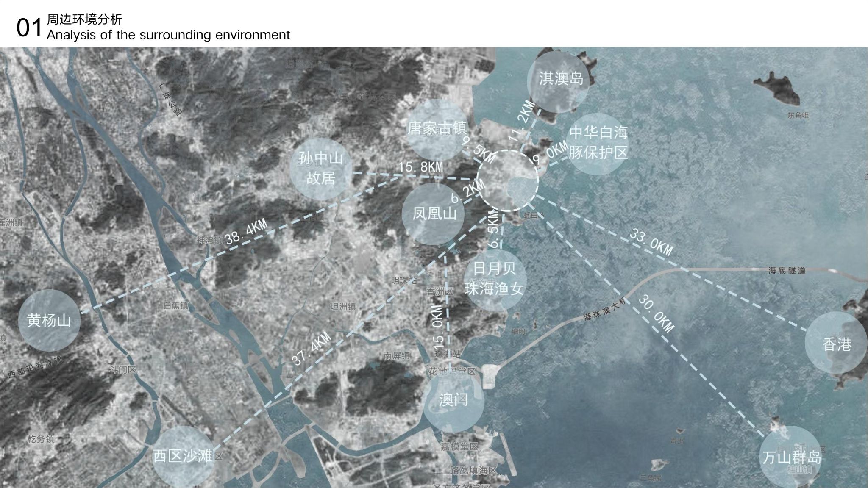Click the 黄杨山 circle marker
This screenshot has width=868, height=488.
tap(49, 320)
